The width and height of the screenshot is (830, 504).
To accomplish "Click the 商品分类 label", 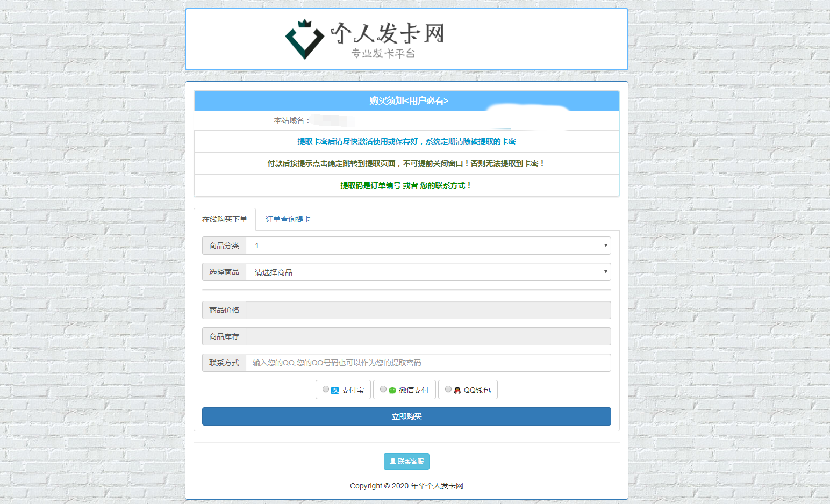I will [224, 246].
